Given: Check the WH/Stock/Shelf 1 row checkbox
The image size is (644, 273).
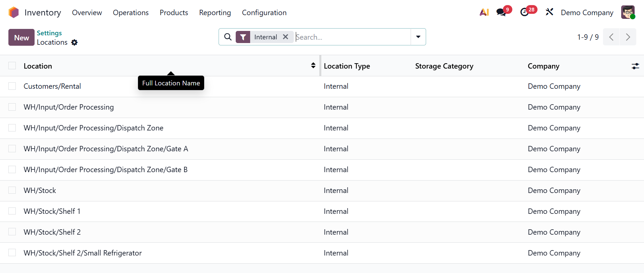Looking at the screenshot, I should tap(12, 211).
